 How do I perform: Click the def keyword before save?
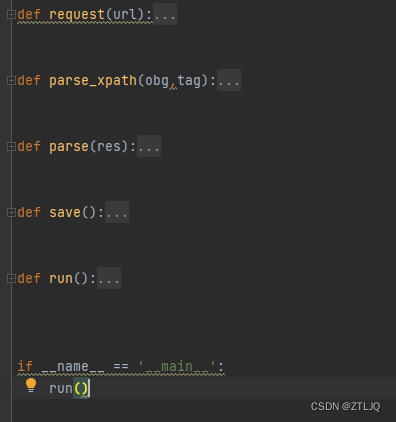[x=29, y=212]
